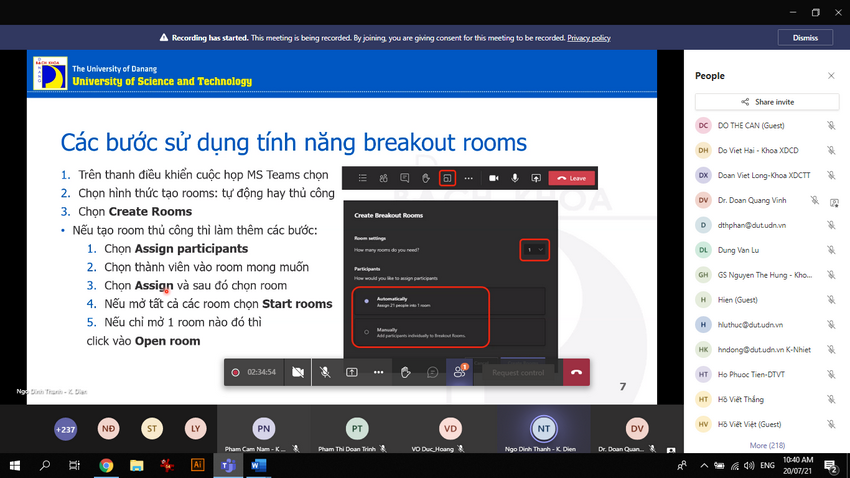Show conversation chat panel
This screenshot has width=850, height=478.
pyautogui.click(x=432, y=372)
